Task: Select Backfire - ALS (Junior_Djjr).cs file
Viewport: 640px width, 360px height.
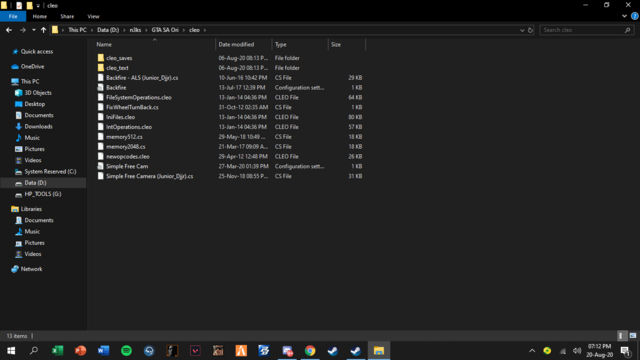Action: pos(142,78)
